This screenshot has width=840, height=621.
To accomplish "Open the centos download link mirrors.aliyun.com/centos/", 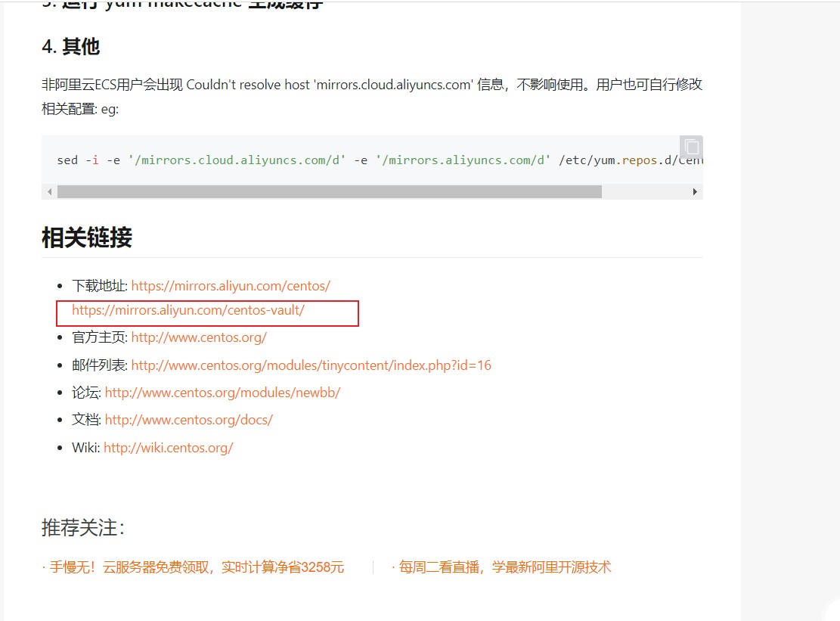I will point(231,286).
